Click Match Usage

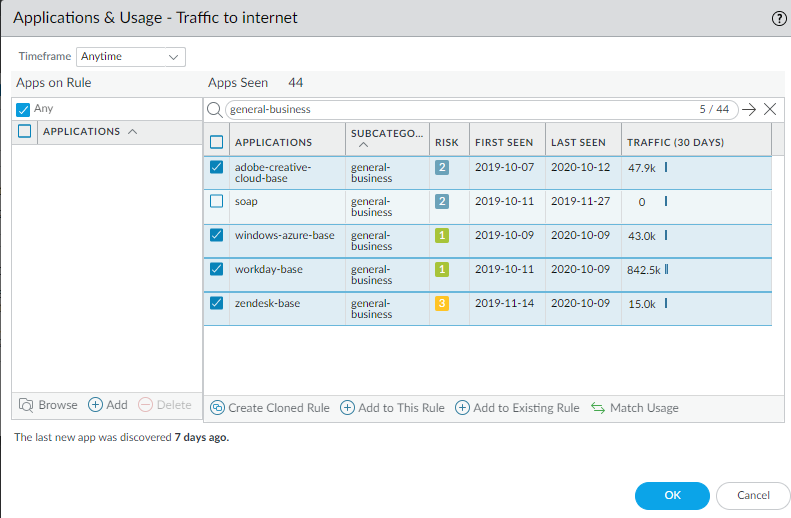(634, 408)
